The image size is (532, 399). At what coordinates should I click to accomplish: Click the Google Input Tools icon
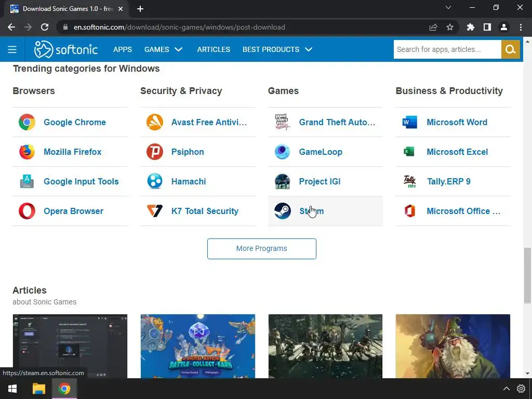tap(27, 181)
